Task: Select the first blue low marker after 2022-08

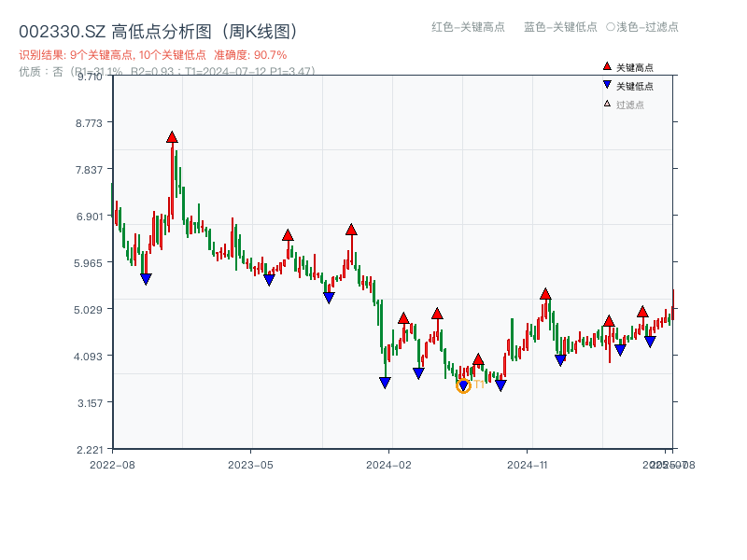Action: point(146,279)
